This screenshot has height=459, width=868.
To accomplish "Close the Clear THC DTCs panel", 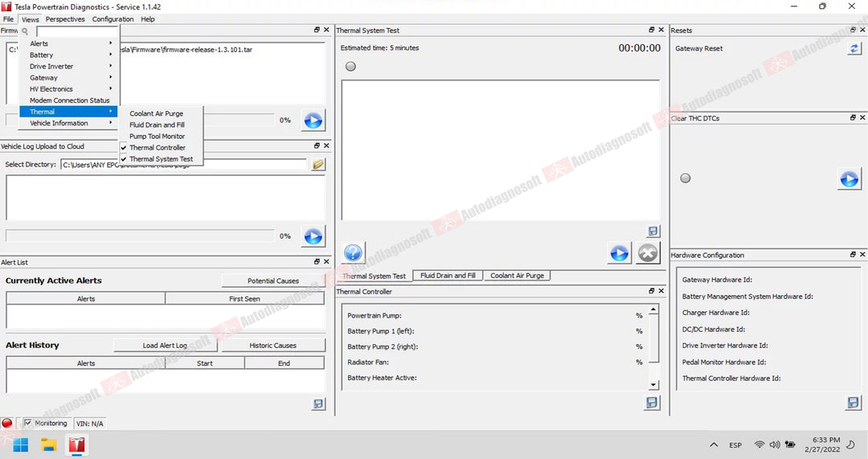I will point(862,117).
